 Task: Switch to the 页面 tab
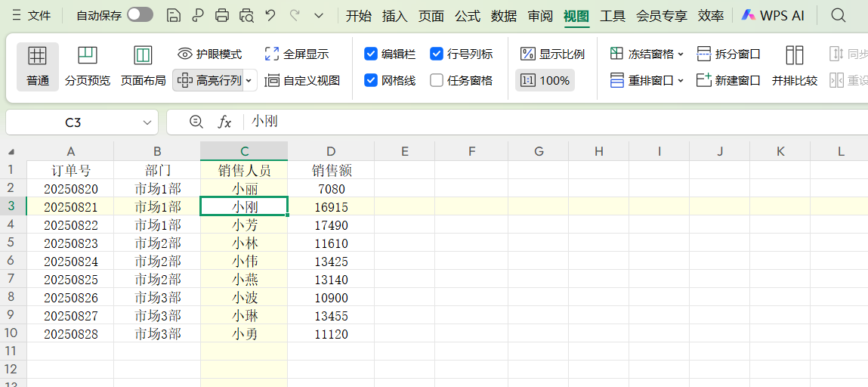pyautogui.click(x=431, y=16)
